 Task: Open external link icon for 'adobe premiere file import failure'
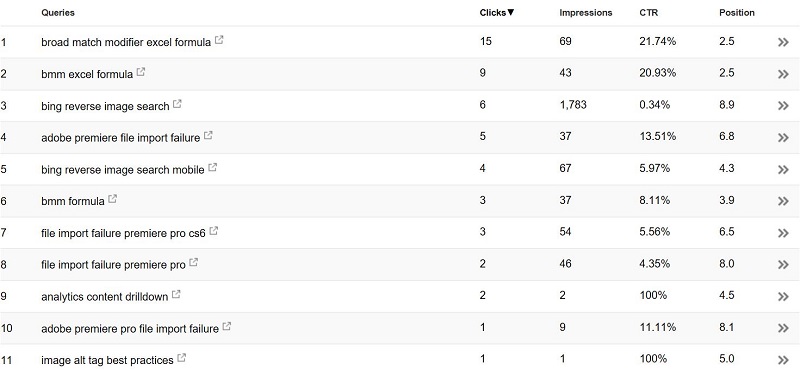pyautogui.click(x=208, y=135)
